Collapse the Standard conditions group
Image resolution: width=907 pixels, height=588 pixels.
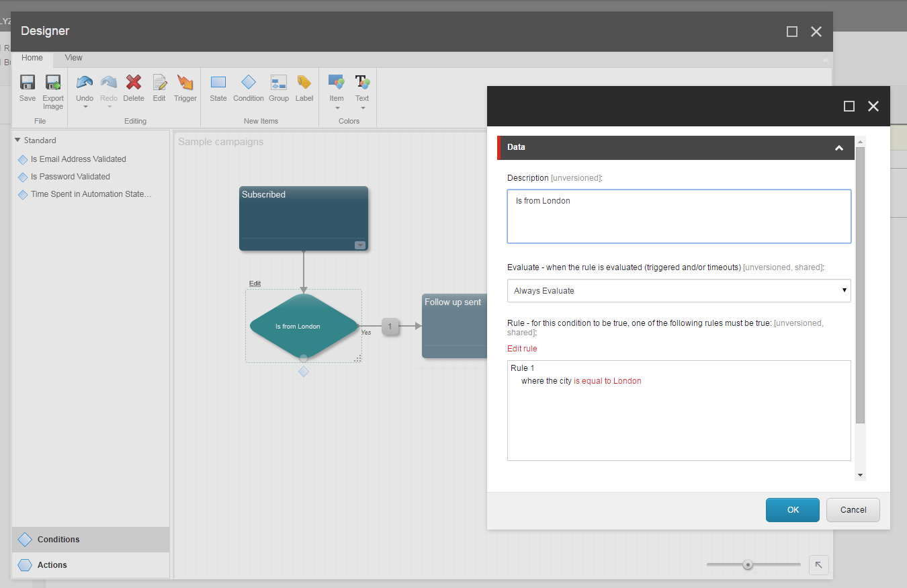pyautogui.click(x=17, y=140)
